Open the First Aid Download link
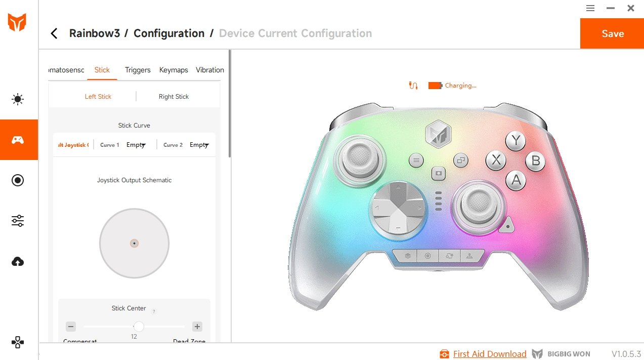The height and width of the screenshot is (360, 644). tap(490, 354)
